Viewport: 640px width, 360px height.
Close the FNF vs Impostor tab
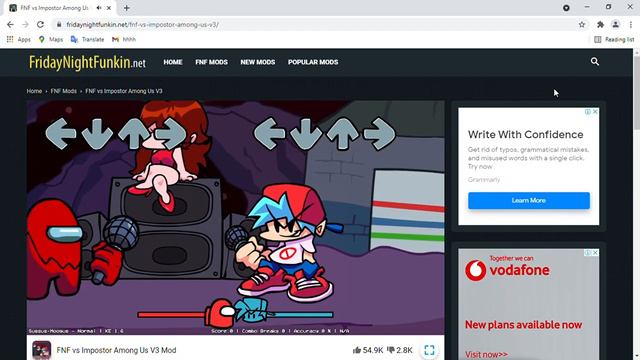point(109,8)
